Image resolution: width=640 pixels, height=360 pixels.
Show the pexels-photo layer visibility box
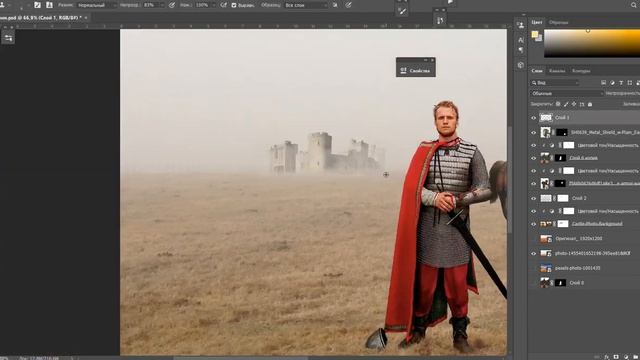(533, 268)
